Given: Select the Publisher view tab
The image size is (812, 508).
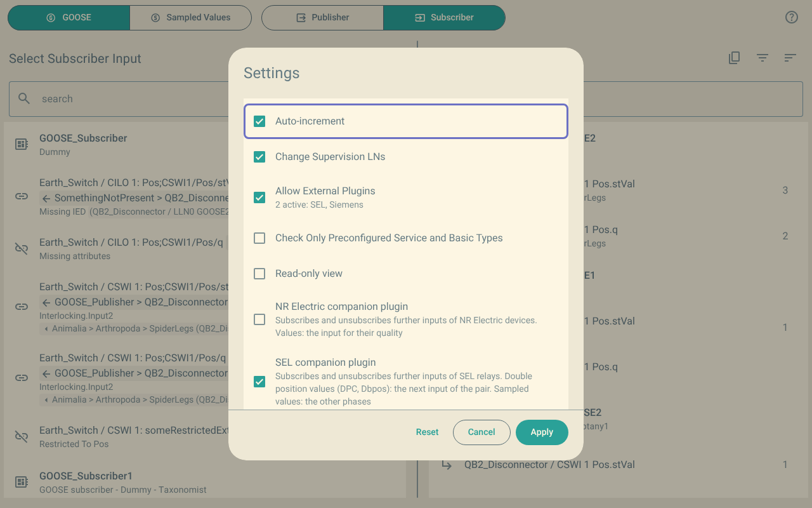Looking at the screenshot, I should 322,18.
